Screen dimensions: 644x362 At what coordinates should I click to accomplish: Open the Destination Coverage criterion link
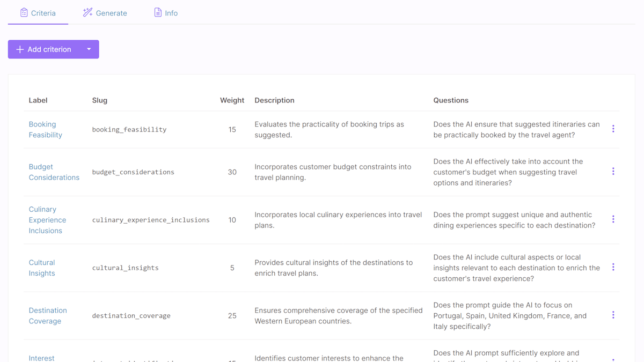[48, 315]
